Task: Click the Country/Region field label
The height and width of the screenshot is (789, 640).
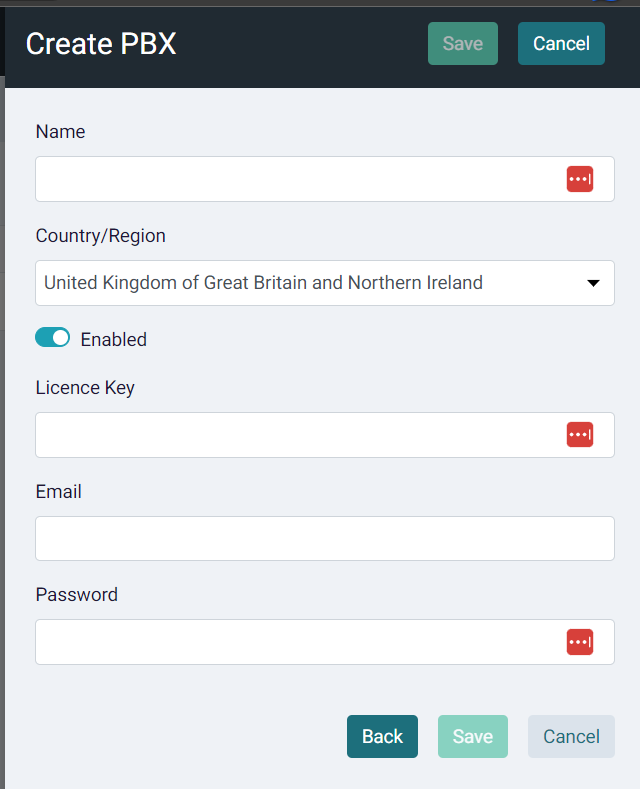Action: [x=101, y=236]
